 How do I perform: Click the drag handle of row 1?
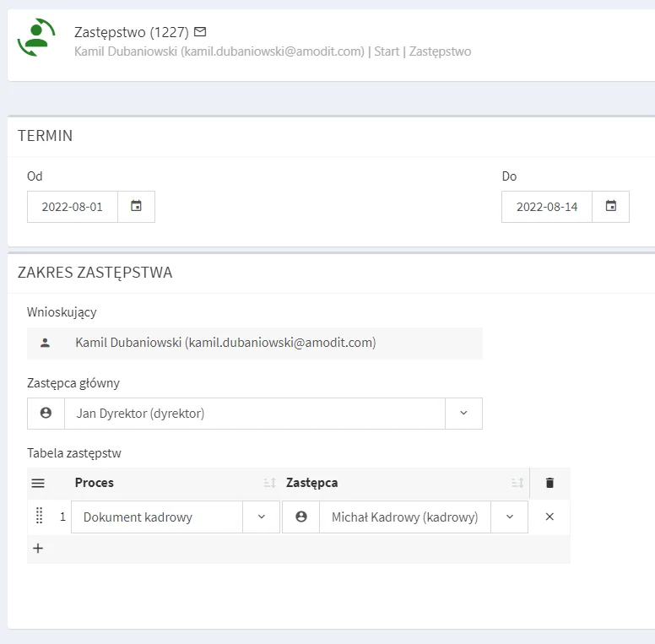point(40,516)
